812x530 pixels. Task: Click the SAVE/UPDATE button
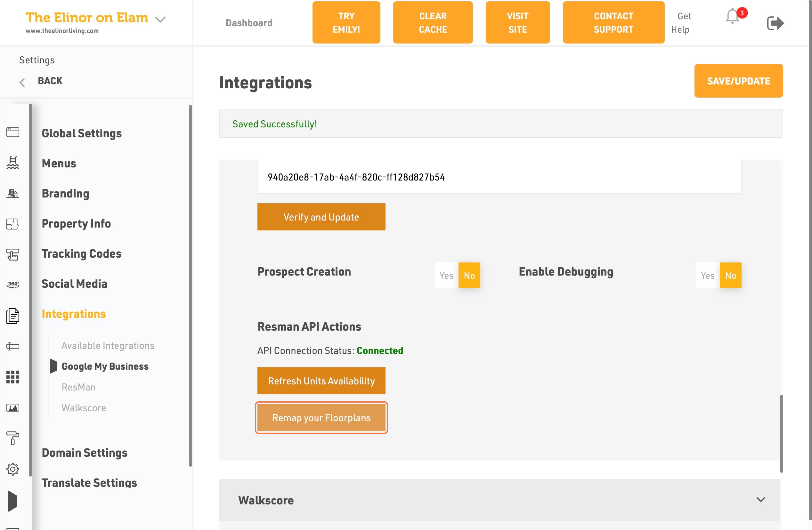pyautogui.click(x=739, y=81)
